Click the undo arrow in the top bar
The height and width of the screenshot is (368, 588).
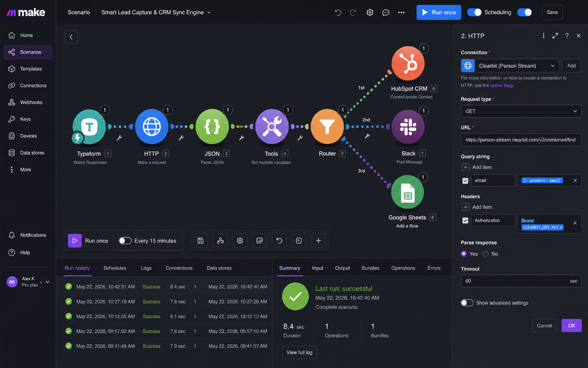(338, 12)
